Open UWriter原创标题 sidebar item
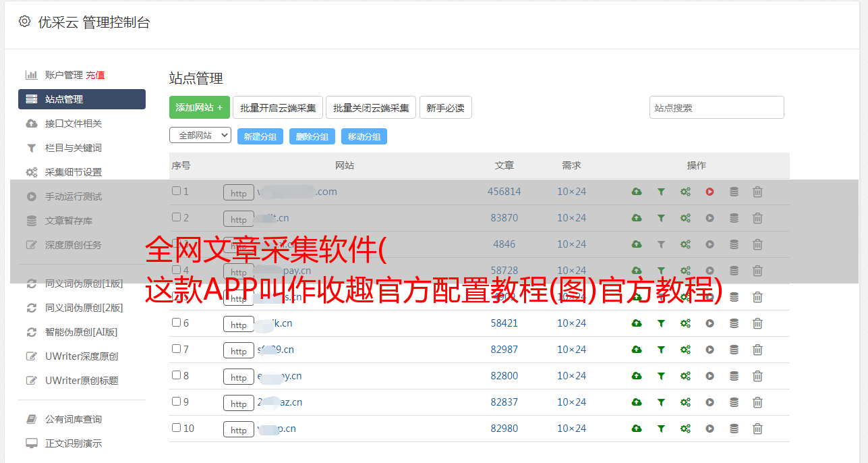Image resolution: width=868 pixels, height=463 pixels. [82, 381]
